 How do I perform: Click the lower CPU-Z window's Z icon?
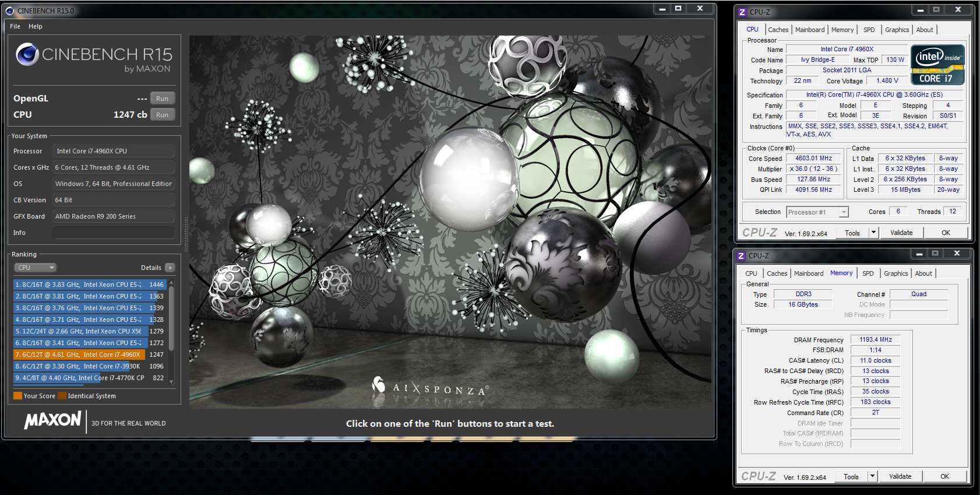(741, 255)
